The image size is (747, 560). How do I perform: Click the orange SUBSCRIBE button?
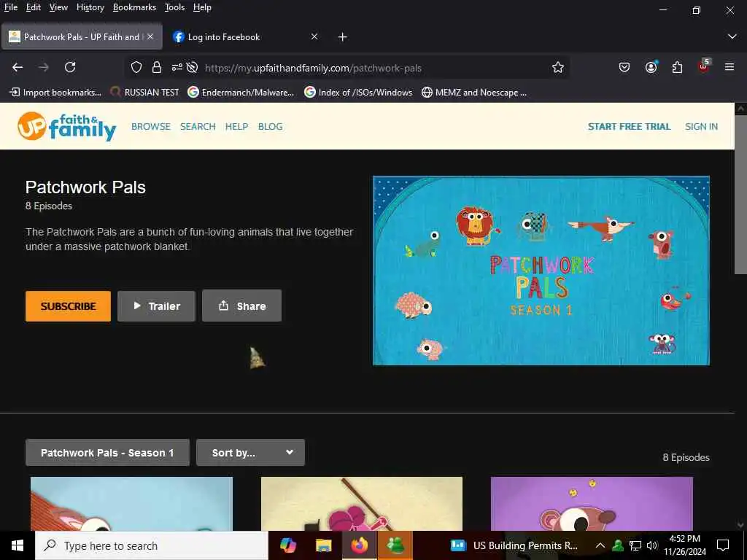point(68,306)
